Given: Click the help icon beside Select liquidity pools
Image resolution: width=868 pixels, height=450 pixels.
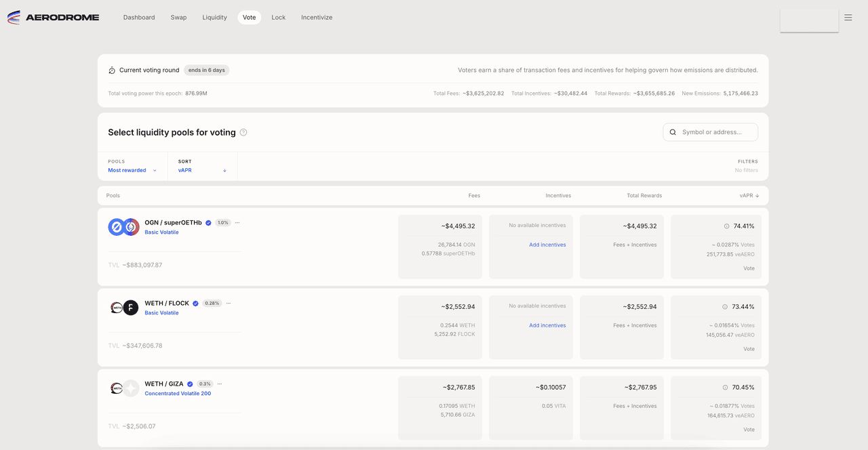Looking at the screenshot, I should click(x=243, y=133).
